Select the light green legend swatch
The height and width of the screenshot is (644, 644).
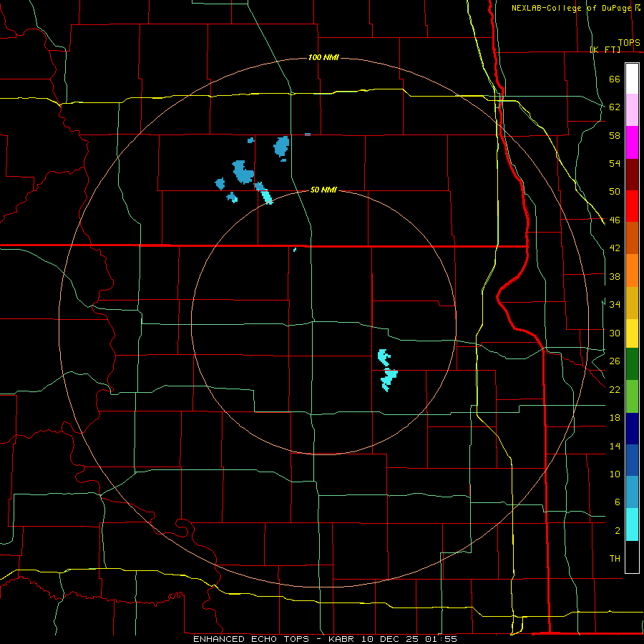(x=632, y=396)
